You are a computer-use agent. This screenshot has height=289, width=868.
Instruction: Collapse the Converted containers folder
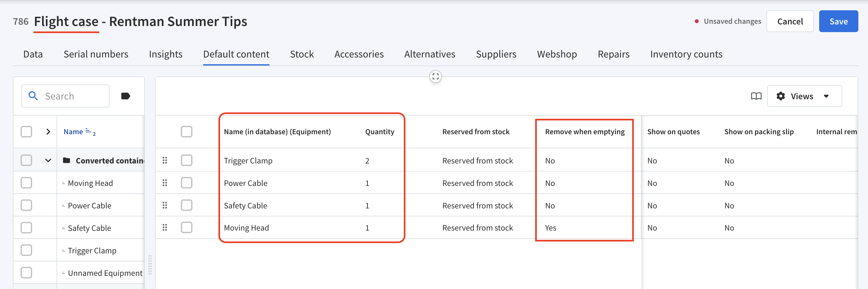click(x=48, y=160)
